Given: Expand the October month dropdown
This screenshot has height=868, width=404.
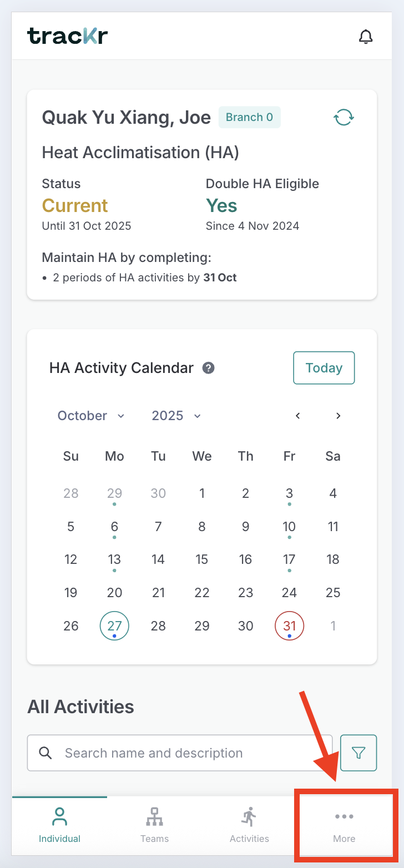Looking at the screenshot, I should [91, 416].
